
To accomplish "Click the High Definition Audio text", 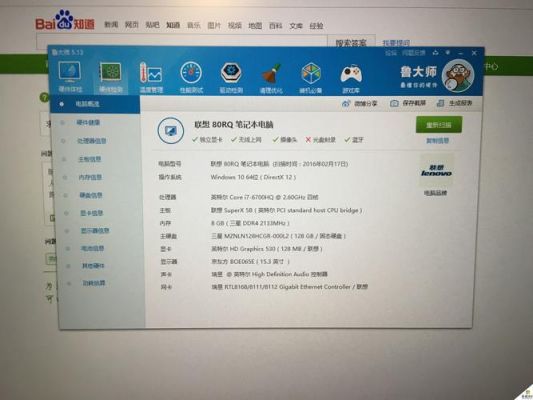I will 269,274.
